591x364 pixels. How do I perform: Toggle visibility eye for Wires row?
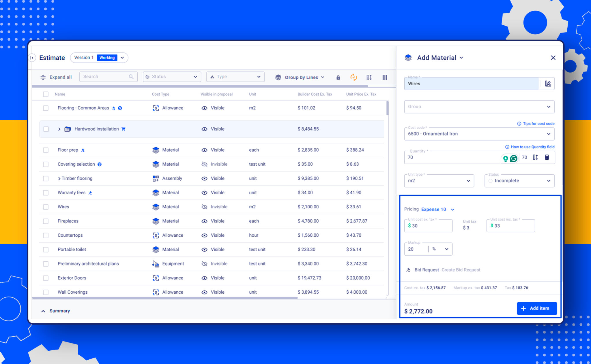pyautogui.click(x=204, y=207)
